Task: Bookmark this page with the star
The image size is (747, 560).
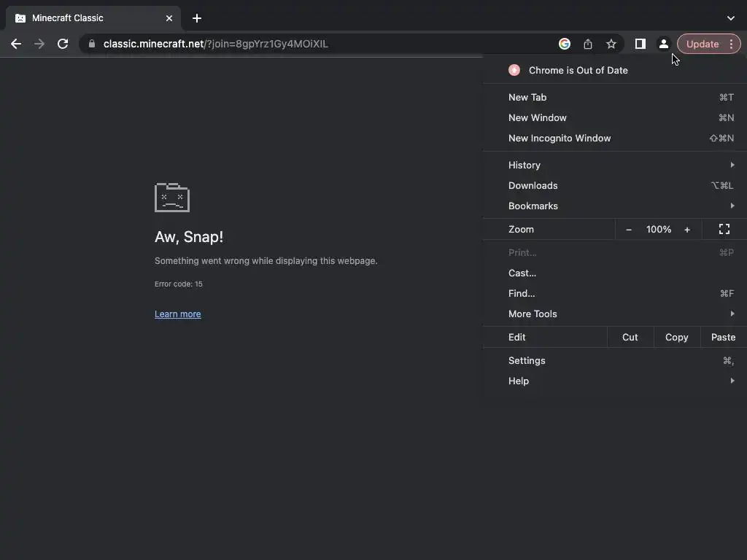Action: pyautogui.click(x=611, y=44)
